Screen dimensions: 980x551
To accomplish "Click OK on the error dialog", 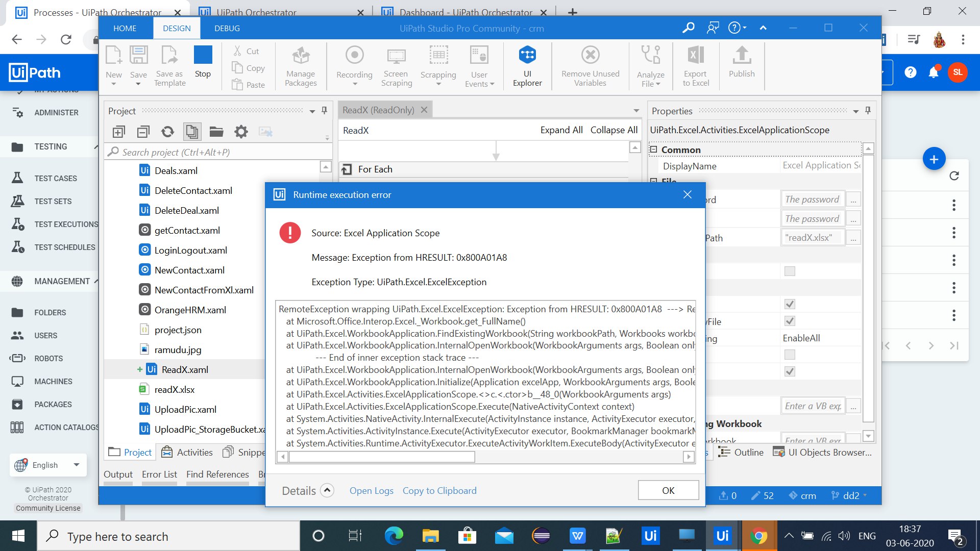I will pyautogui.click(x=668, y=490).
